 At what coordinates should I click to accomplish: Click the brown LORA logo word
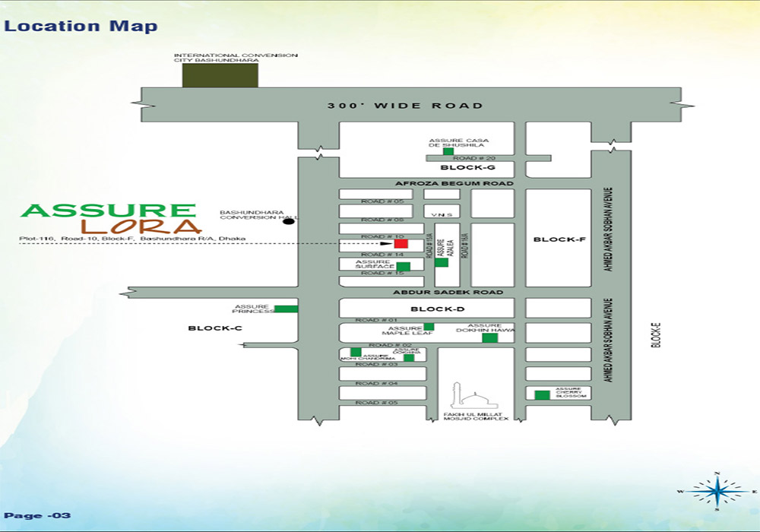(141, 226)
